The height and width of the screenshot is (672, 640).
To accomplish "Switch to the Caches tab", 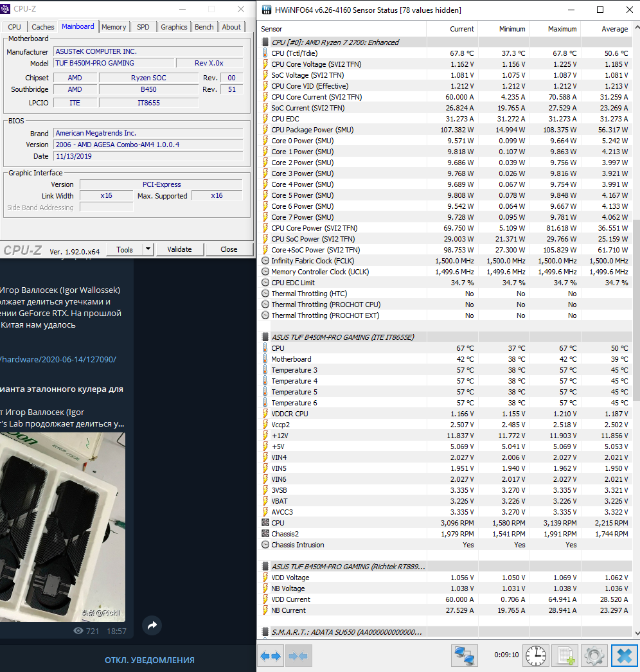I will 43,27.
